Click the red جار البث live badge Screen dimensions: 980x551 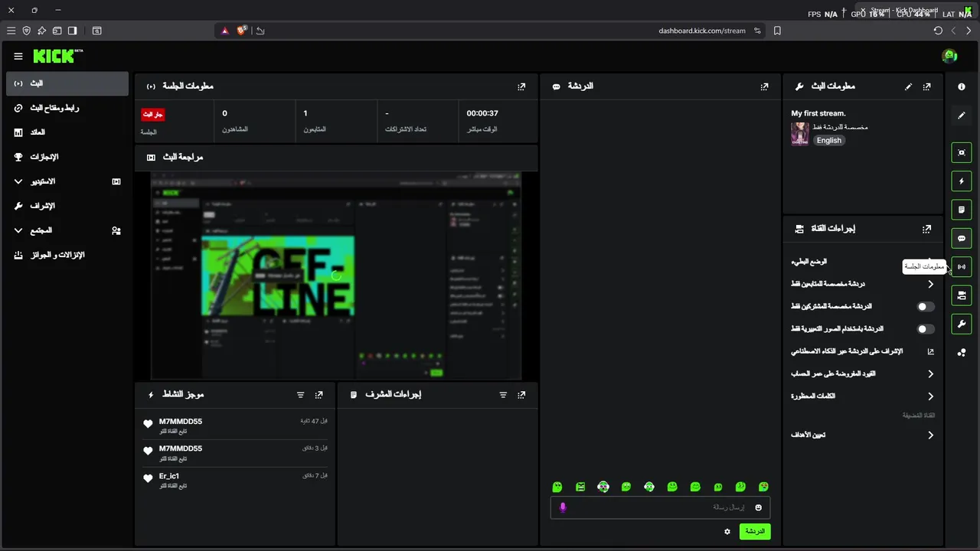point(153,114)
